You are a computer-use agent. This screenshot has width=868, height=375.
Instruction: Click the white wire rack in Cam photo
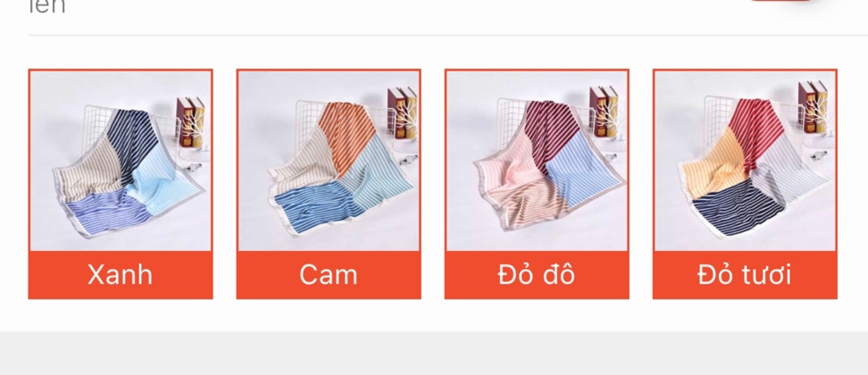[x=309, y=119]
